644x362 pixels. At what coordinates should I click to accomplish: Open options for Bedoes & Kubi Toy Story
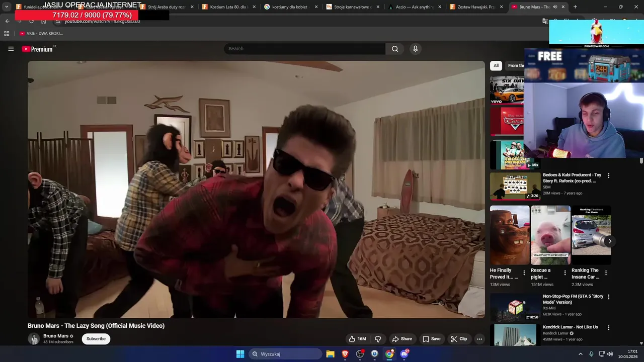609,176
